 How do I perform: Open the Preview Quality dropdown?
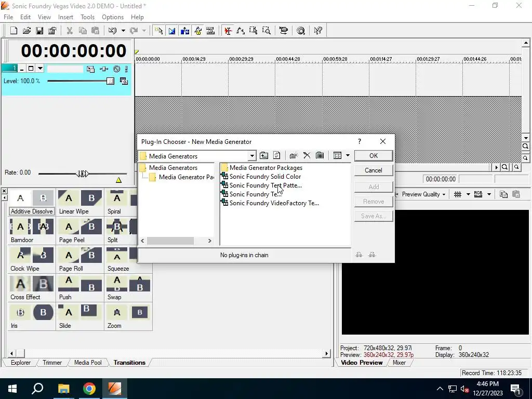click(423, 194)
